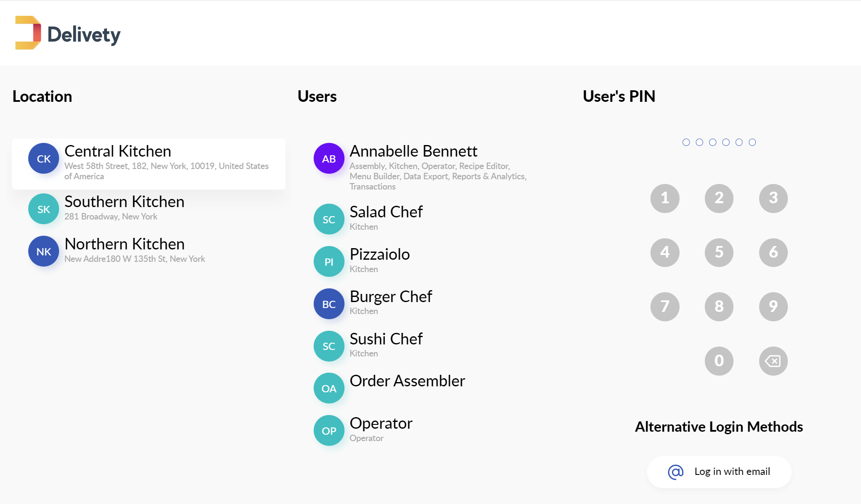Click the BC Burger Chef avatar
861x504 pixels.
coord(329,304)
